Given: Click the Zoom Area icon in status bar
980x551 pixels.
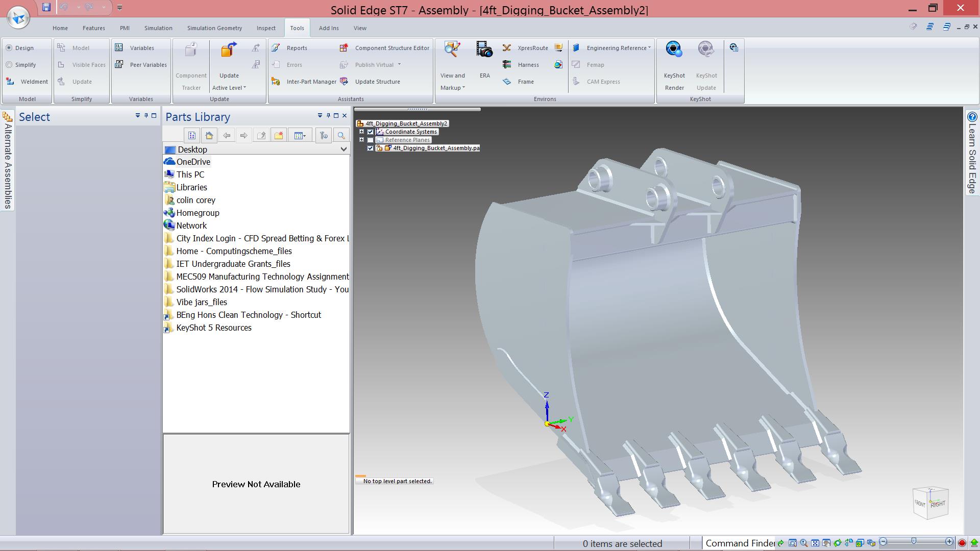Looking at the screenshot, I should click(x=793, y=543).
